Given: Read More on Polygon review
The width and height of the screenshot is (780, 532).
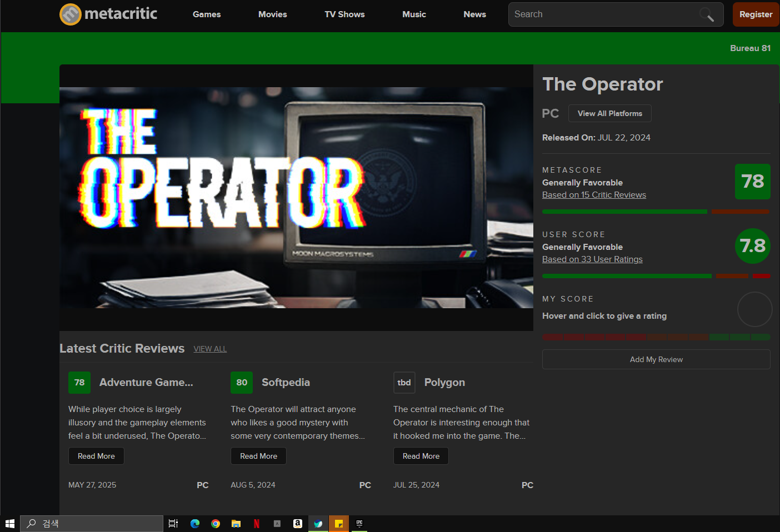Looking at the screenshot, I should (421, 456).
